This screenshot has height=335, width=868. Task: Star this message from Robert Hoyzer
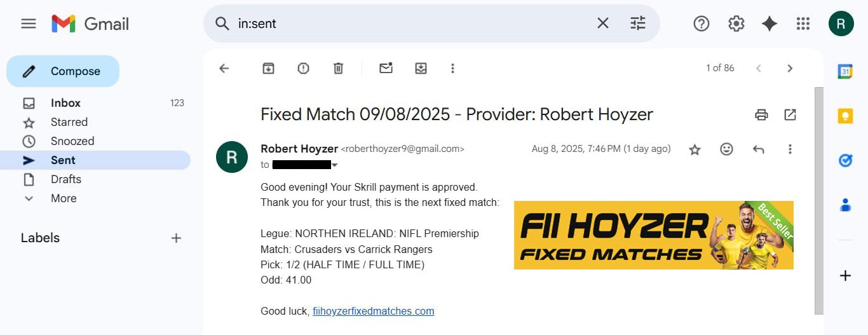pyautogui.click(x=695, y=149)
